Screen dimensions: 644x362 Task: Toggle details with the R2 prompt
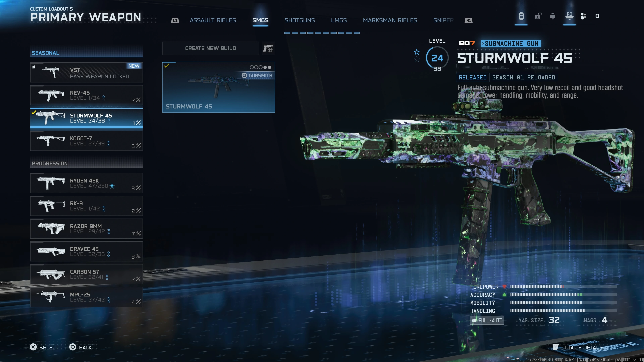click(x=578, y=348)
